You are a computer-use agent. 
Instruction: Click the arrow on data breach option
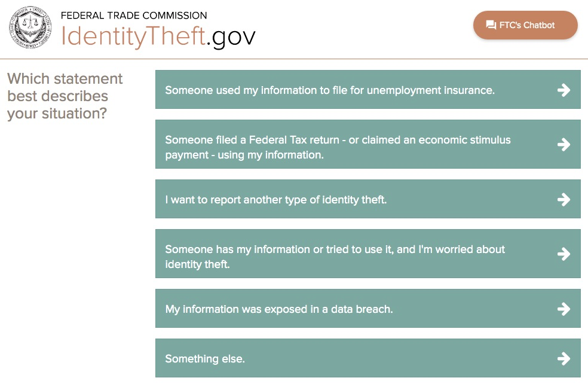point(563,309)
